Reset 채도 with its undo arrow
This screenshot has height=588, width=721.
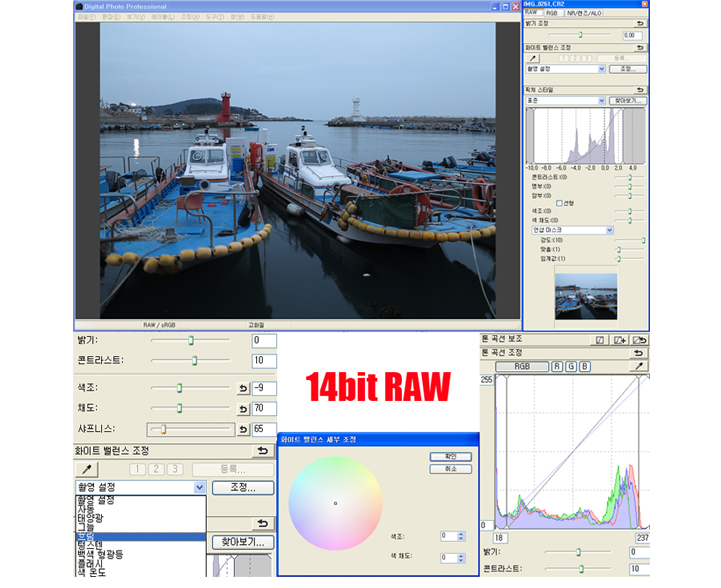click(242, 409)
